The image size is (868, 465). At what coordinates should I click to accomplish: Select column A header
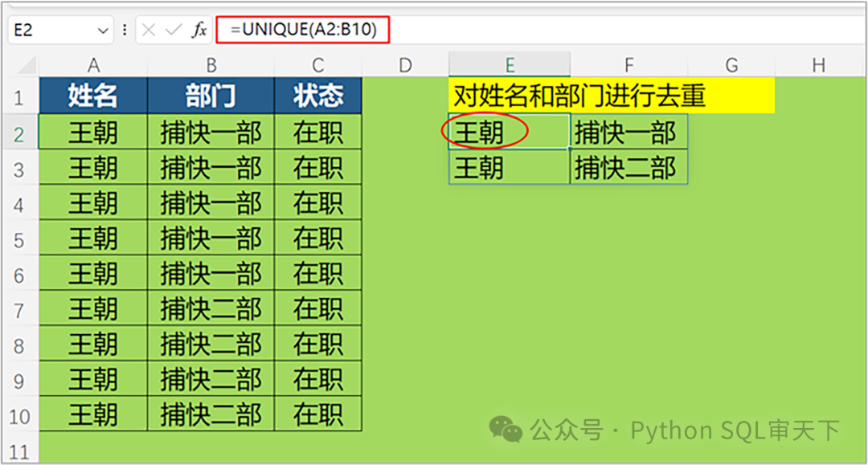pyautogui.click(x=93, y=65)
